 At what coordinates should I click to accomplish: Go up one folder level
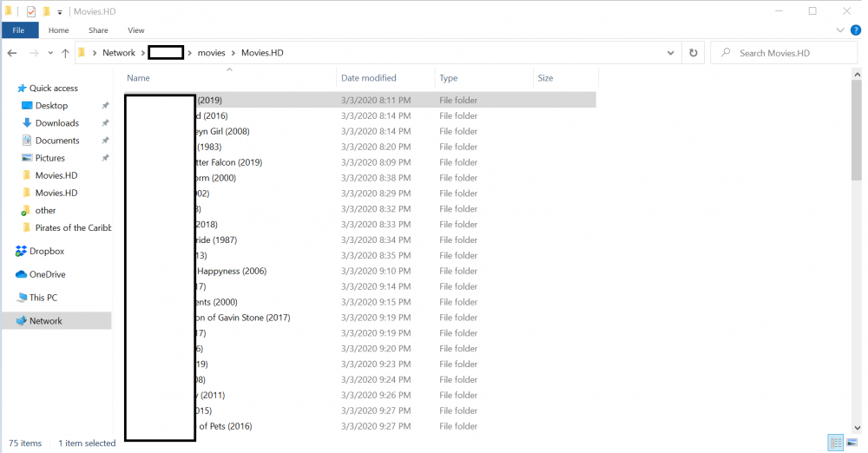point(65,53)
